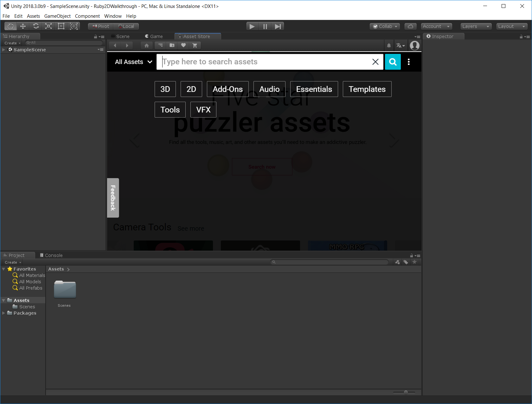Select the Add-Ons category

228,89
